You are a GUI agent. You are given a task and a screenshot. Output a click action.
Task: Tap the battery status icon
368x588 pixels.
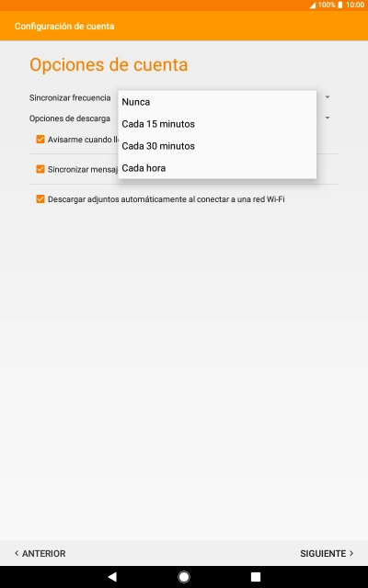point(339,5)
